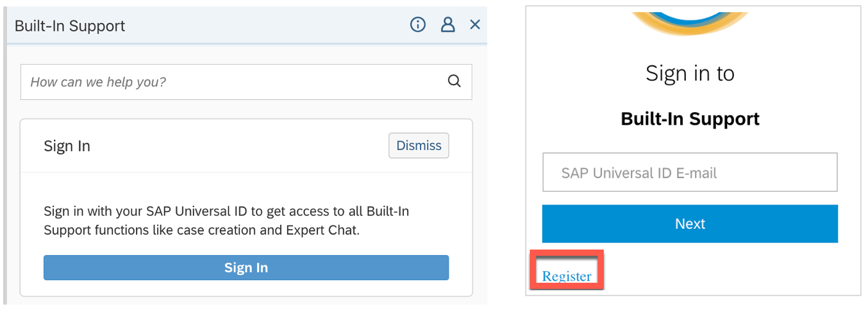The height and width of the screenshot is (309, 868).
Task: Open the Register link
Action: pyautogui.click(x=567, y=276)
